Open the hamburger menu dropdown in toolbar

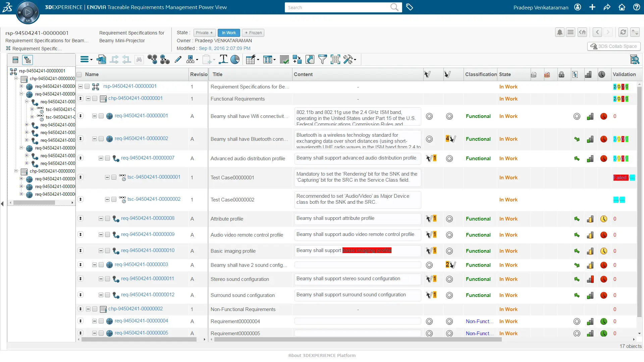pyautogui.click(x=86, y=60)
